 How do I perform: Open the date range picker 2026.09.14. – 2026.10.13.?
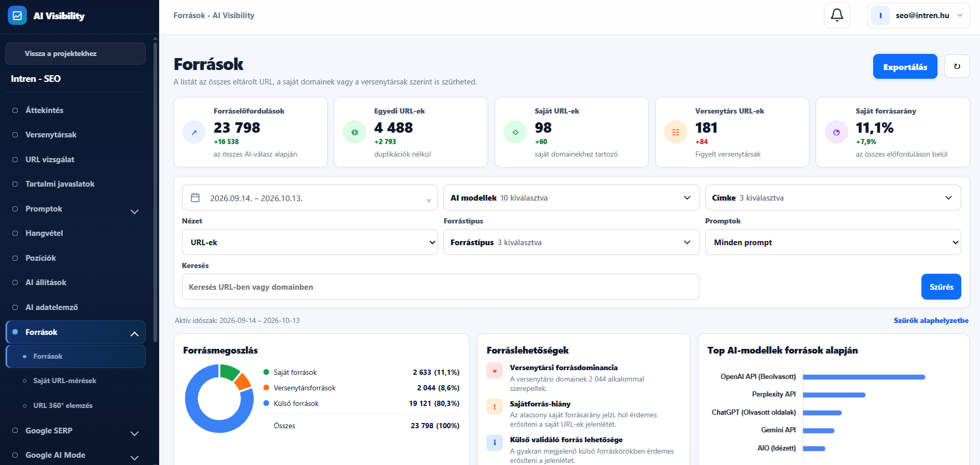[310, 198]
